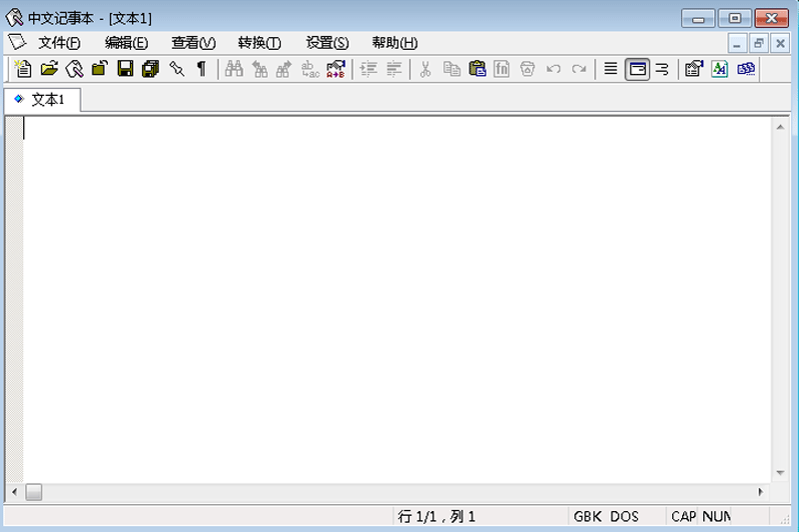This screenshot has height=532, width=799.
Task: Toggle the no-wrap lines icon
Action: (x=610, y=69)
